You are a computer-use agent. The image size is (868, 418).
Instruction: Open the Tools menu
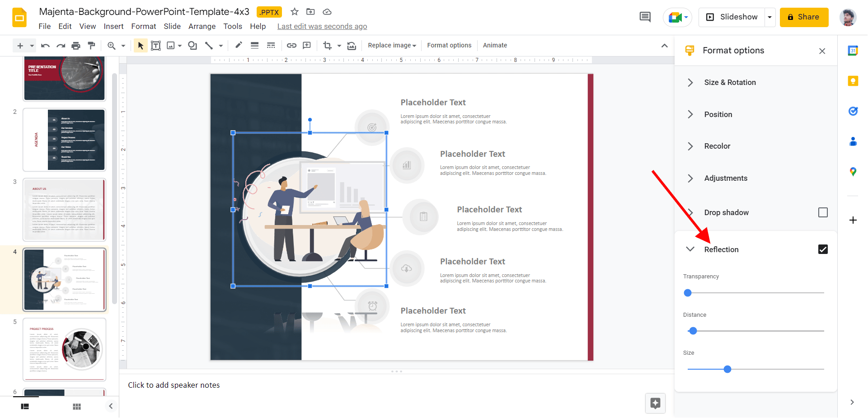(233, 26)
